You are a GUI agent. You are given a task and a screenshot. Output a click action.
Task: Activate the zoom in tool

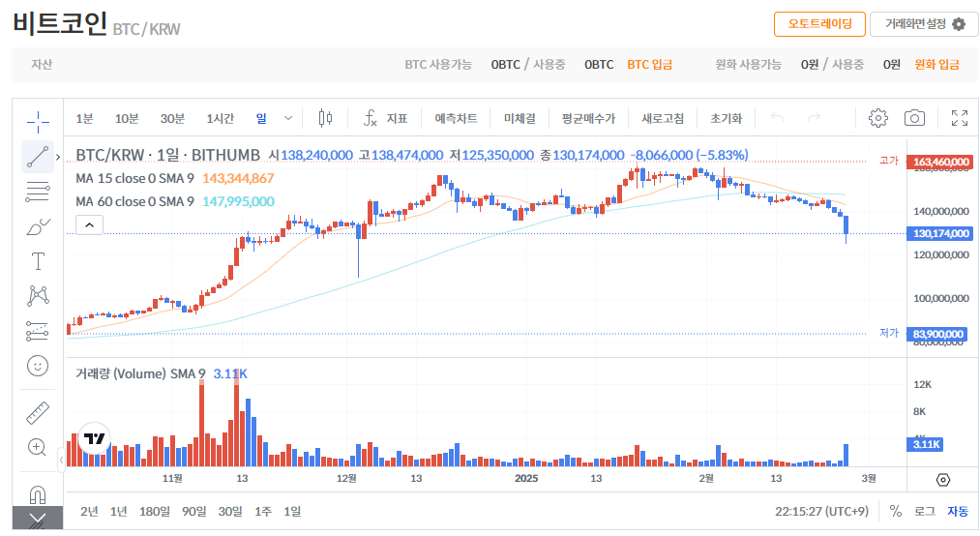(x=38, y=447)
